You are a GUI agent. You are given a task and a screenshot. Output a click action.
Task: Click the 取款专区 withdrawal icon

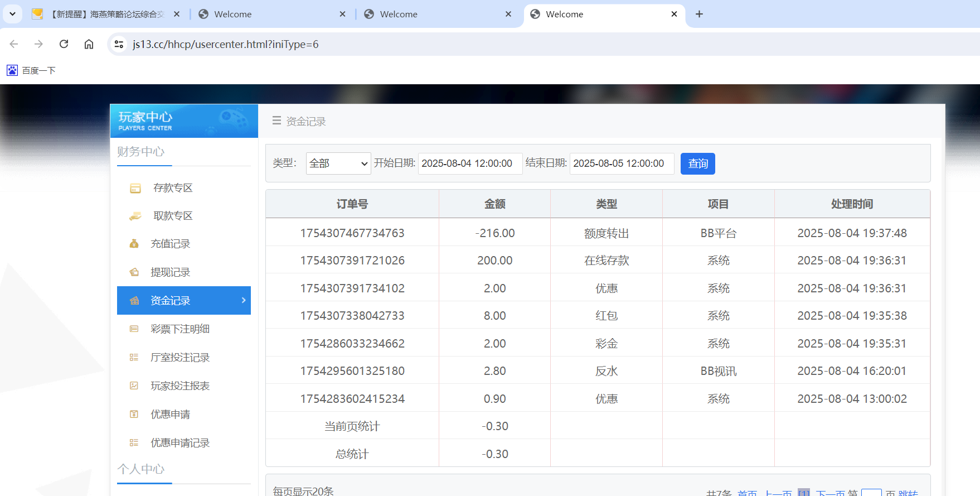(x=135, y=216)
